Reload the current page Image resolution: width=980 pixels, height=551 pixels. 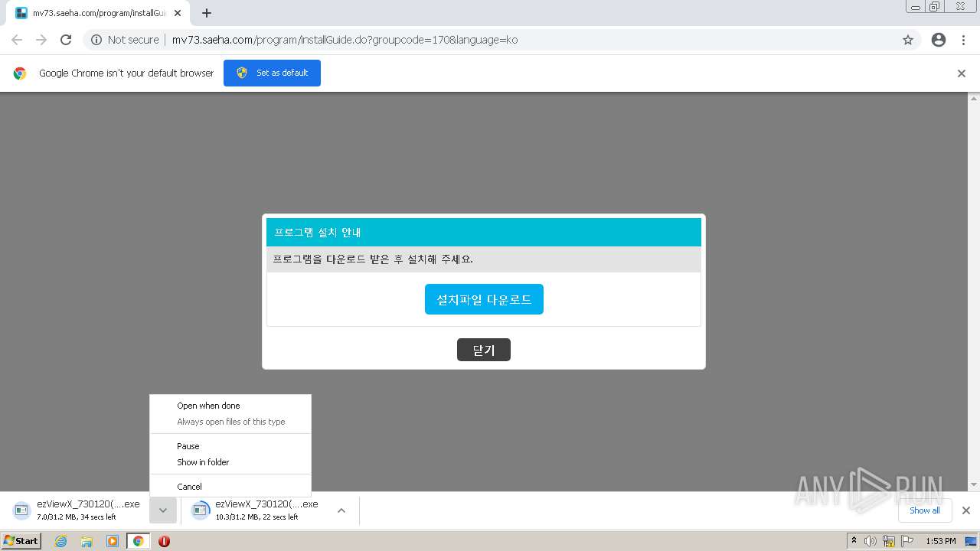(66, 40)
